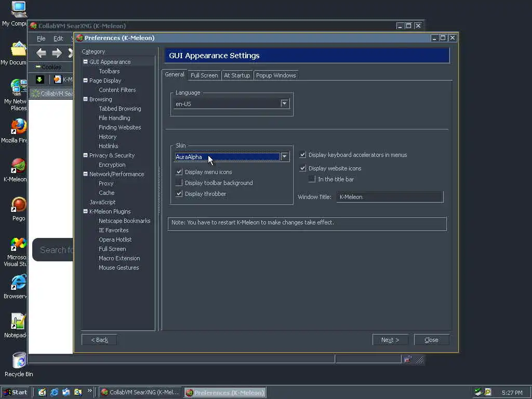Click the search folder Quick Launch icon
Screen dimensions: 532x399
(x=78, y=392)
